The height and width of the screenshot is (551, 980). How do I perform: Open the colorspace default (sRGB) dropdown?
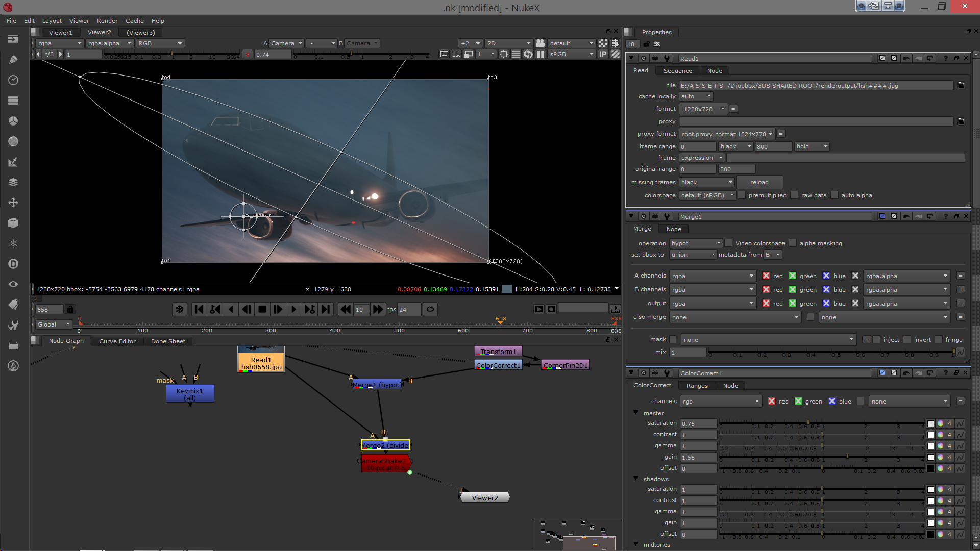[707, 195]
